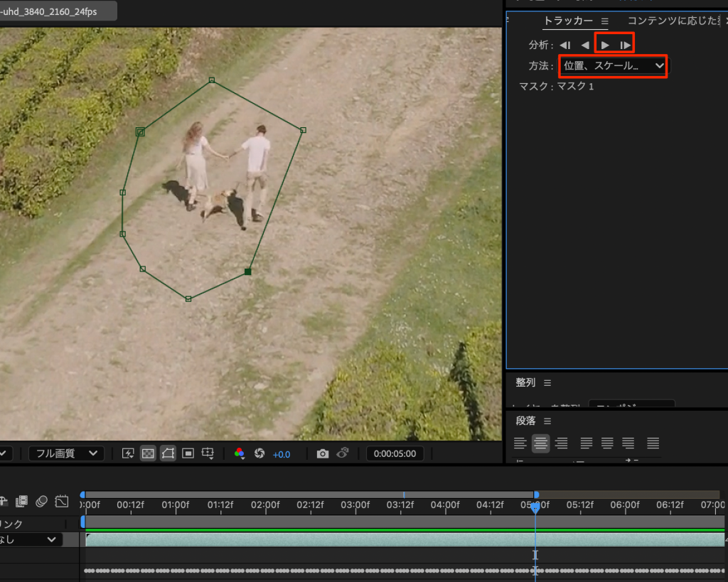Open the トラッカー panel menu icon
The height and width of the screenshot is (582, 728).
pos(604,21)
